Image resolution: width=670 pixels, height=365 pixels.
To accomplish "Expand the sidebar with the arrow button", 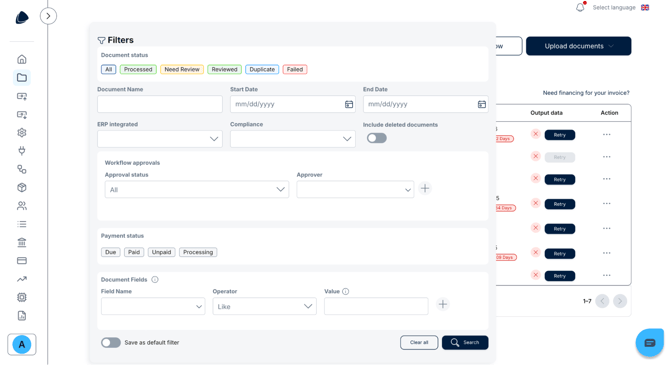I will tap(48, 16).
